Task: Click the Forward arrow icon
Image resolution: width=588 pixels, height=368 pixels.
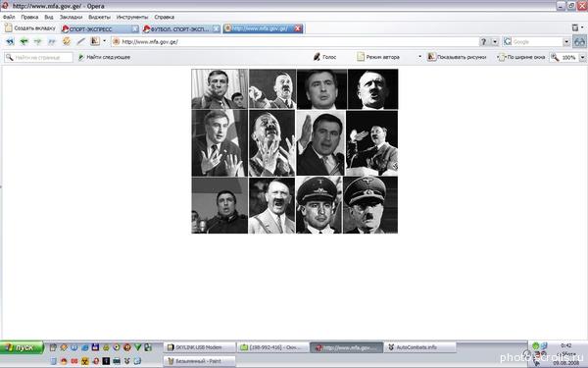Action: coord(38,41)
